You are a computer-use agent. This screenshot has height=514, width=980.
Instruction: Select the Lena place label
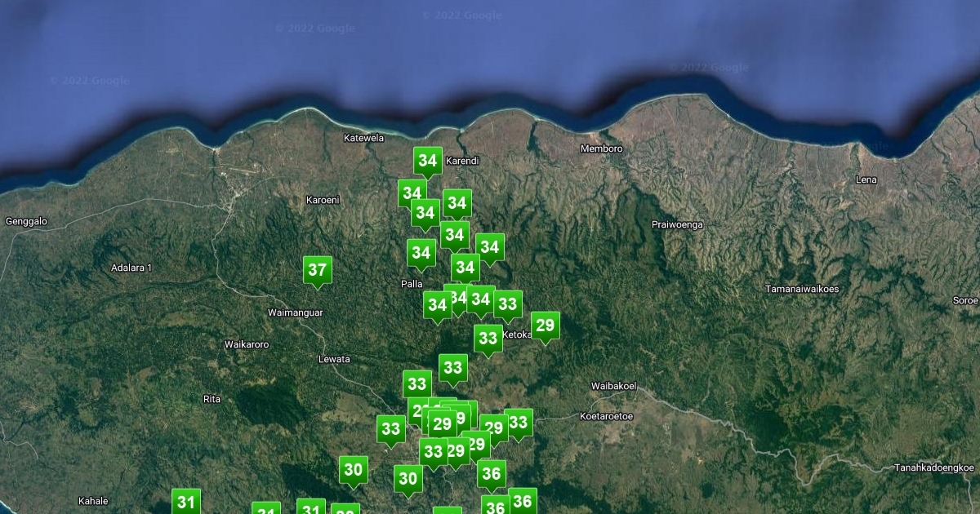[x=866, y=179]
